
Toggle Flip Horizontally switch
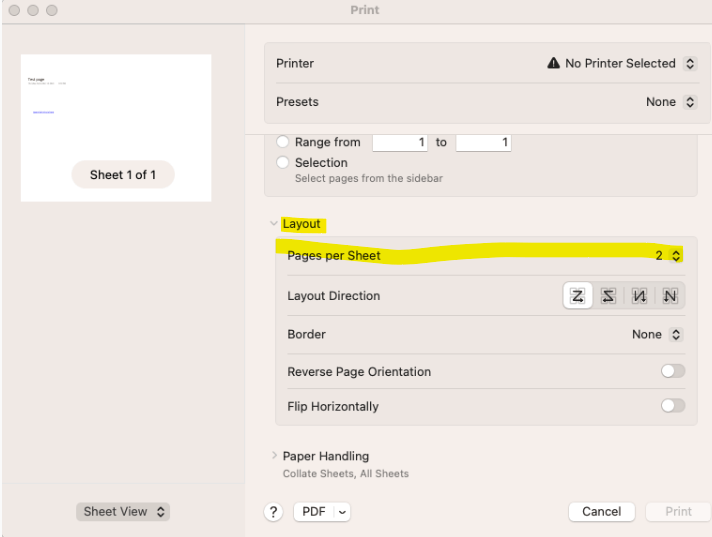pos(673,406)
